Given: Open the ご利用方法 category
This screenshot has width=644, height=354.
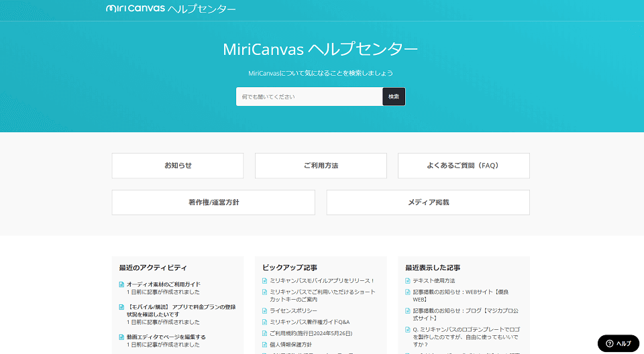Looking at the screenshot, I should coord(321,166).
